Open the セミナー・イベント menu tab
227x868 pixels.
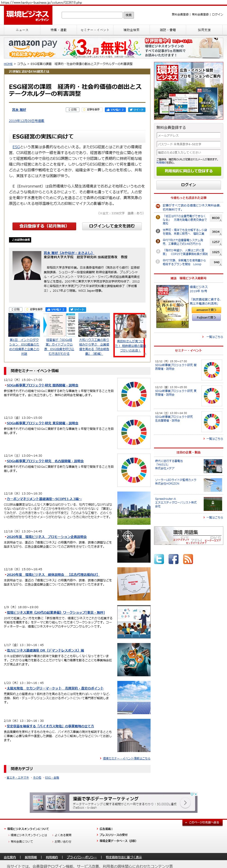point(95,30)
